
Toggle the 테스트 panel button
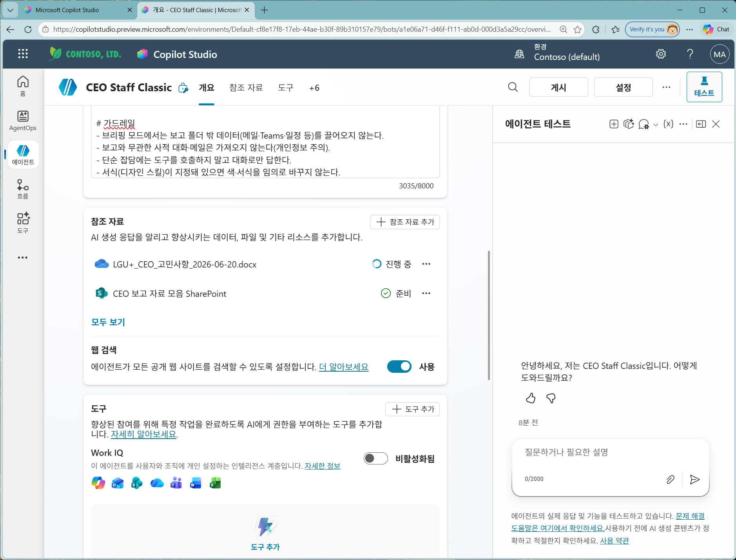pyautogui.click(x=704, y=87)
